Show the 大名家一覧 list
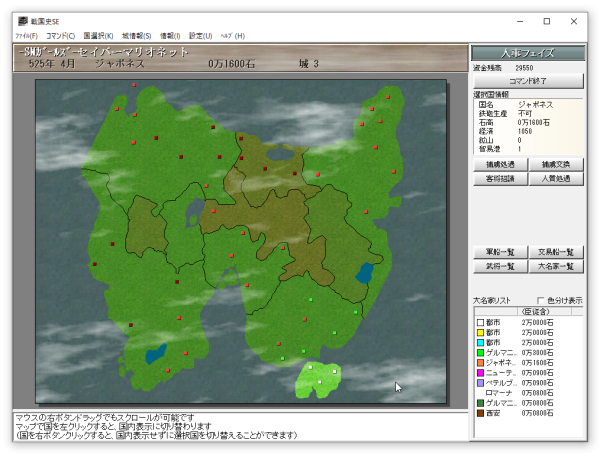Screen dimensions: 600x454 556,266
